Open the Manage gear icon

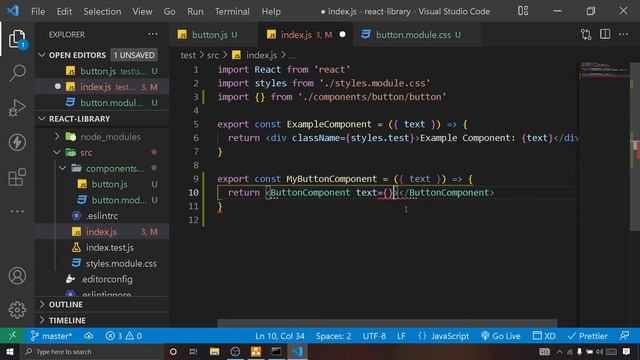click(17, 310)
